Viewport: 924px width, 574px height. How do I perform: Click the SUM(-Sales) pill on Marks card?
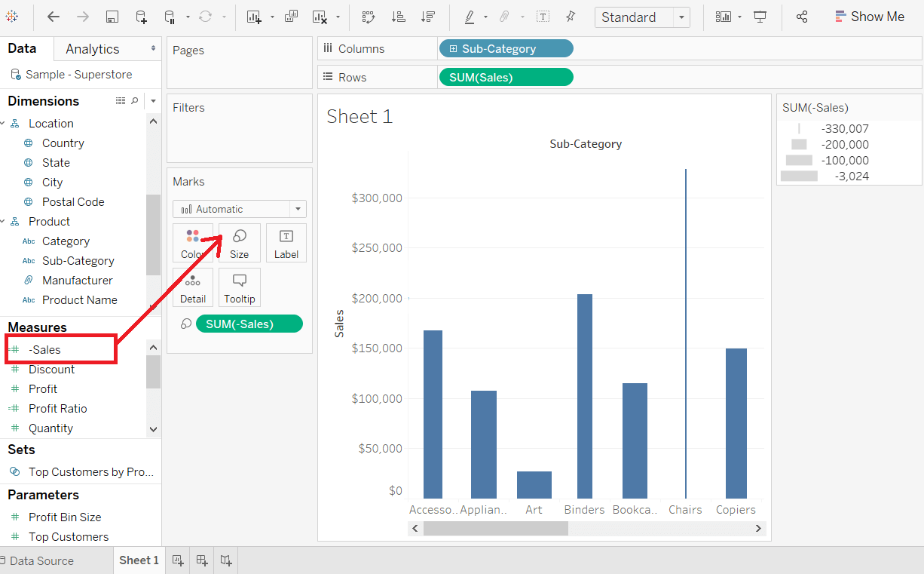tap(249, 324)
